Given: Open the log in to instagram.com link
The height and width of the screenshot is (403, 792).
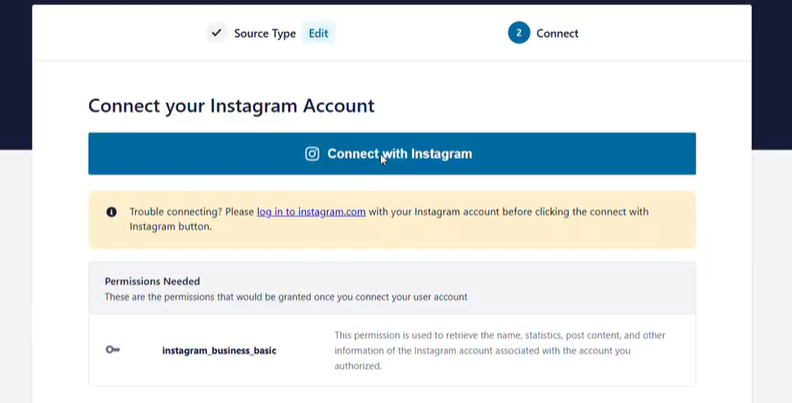Looking at the screenshot, I should 311,212.
